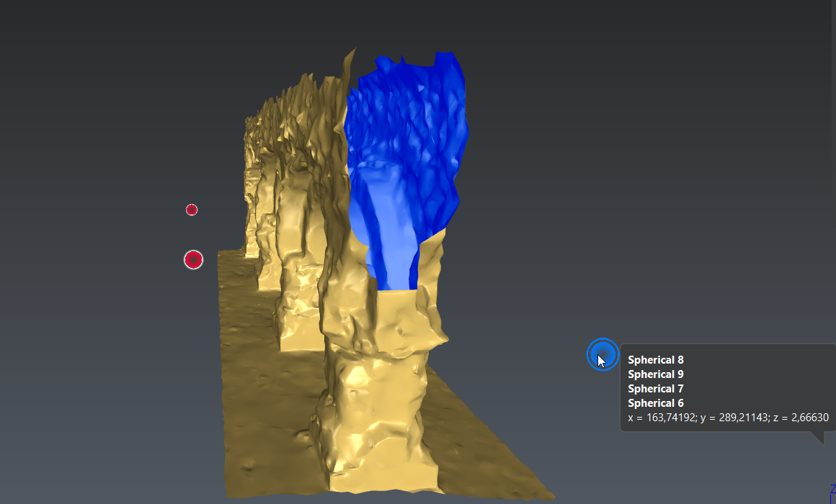Click the yellow base strip right of front pillar
The width and height of the screenshot is (836, 504).
click(476, 446)
